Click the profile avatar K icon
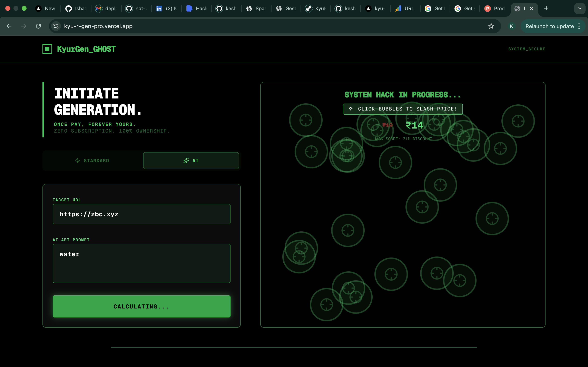The image size is (588, 367). point(511,26)
